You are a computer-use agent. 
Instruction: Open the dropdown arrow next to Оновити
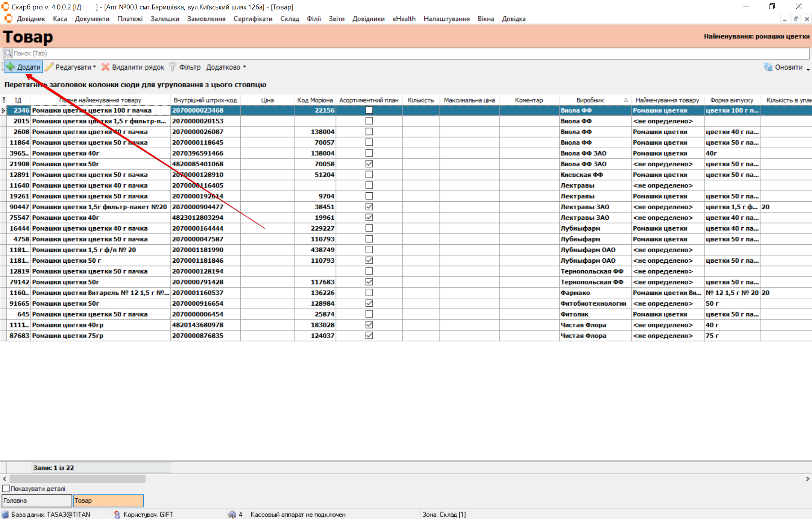[x=808, y=69]
